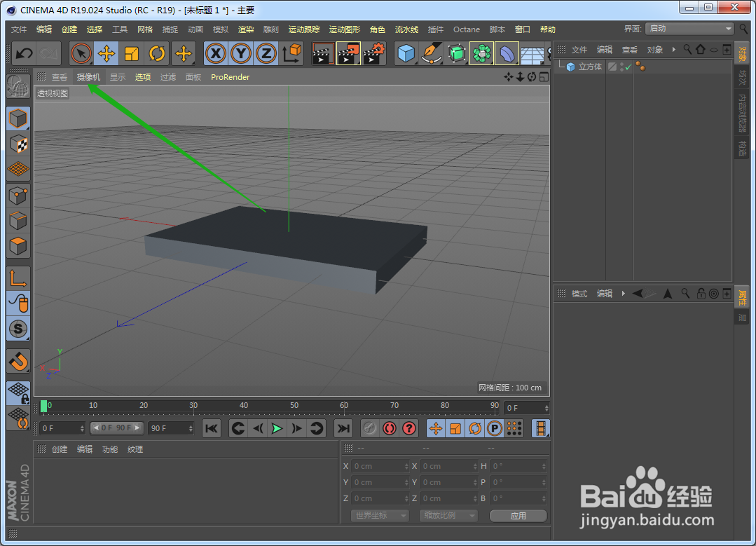Open viewport ProRender menu
The image size is (756, 546).
tap(230, 77)
